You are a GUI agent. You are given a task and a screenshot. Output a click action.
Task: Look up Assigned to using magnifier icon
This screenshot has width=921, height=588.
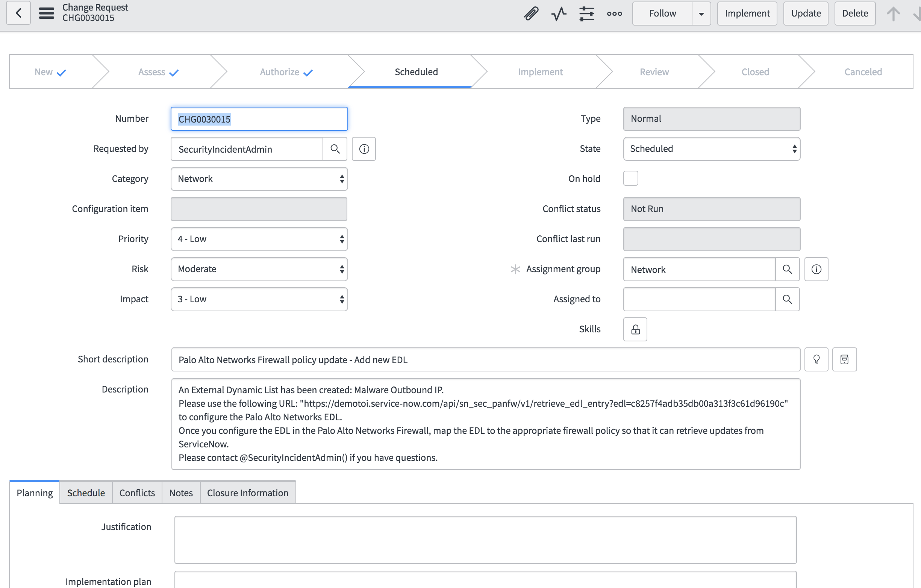(x=787, y=299)
